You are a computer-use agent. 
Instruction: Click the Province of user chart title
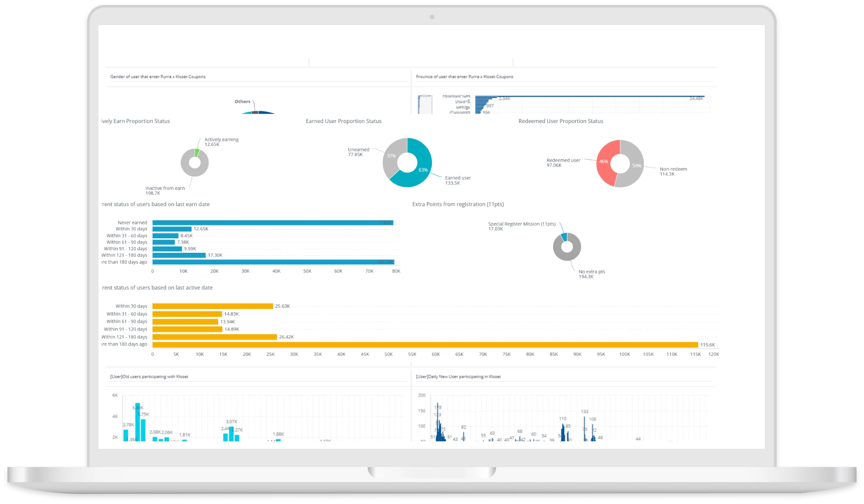[464, 77]
